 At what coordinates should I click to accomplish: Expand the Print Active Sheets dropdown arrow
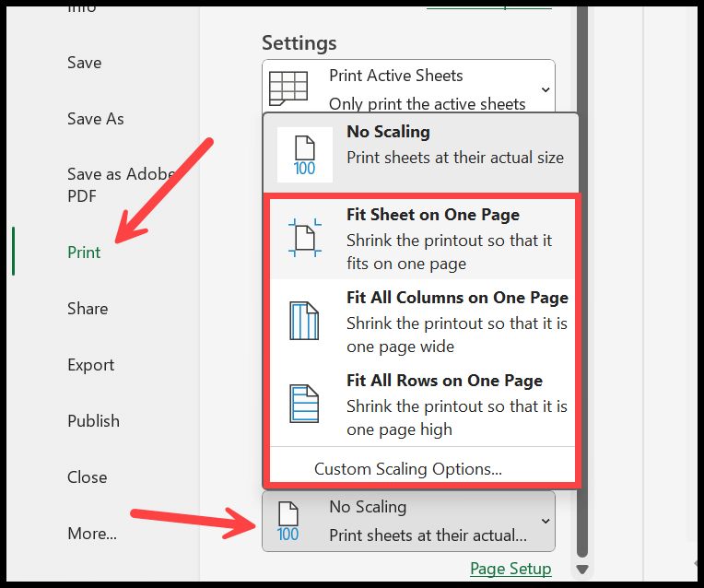pos(546,89)
